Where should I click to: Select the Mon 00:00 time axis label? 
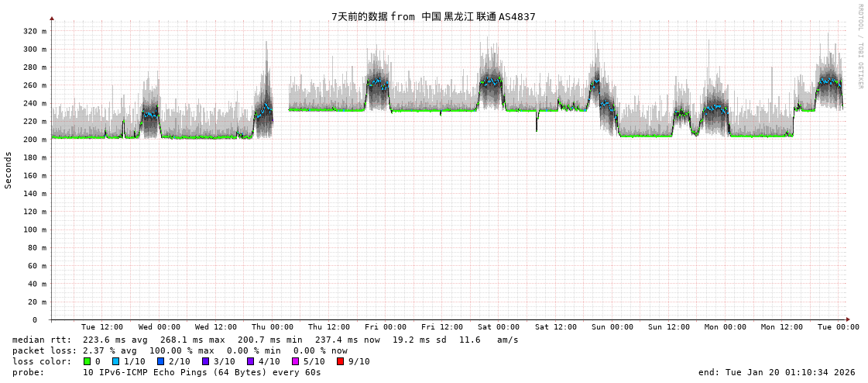pos(725,327)
